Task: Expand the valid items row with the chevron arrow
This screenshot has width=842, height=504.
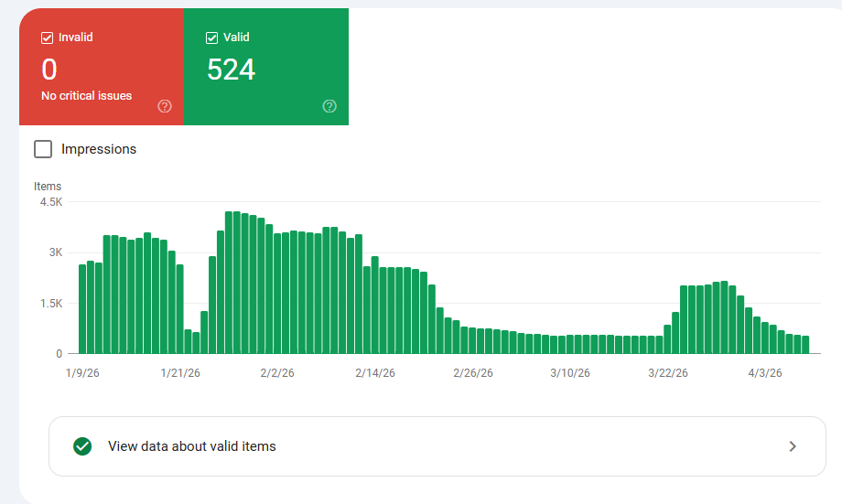Action: (x=793, y=446)
